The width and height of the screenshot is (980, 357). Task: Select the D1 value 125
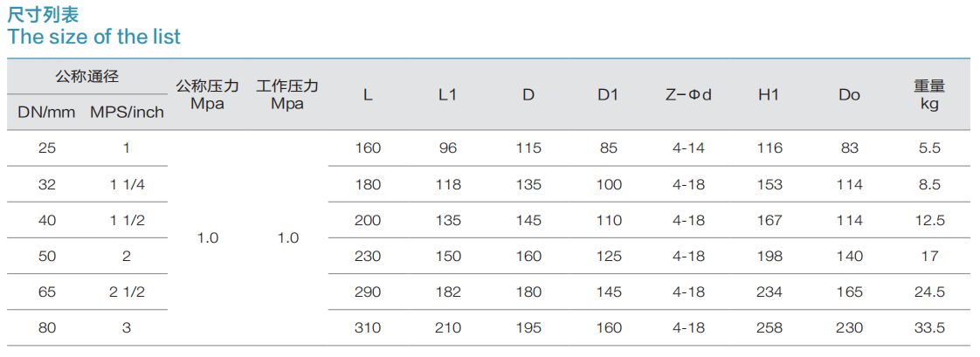tap(609, 256)
